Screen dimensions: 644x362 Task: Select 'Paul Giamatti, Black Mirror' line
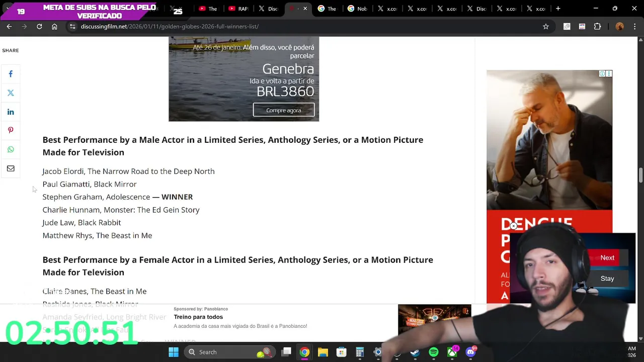(90, 184)
